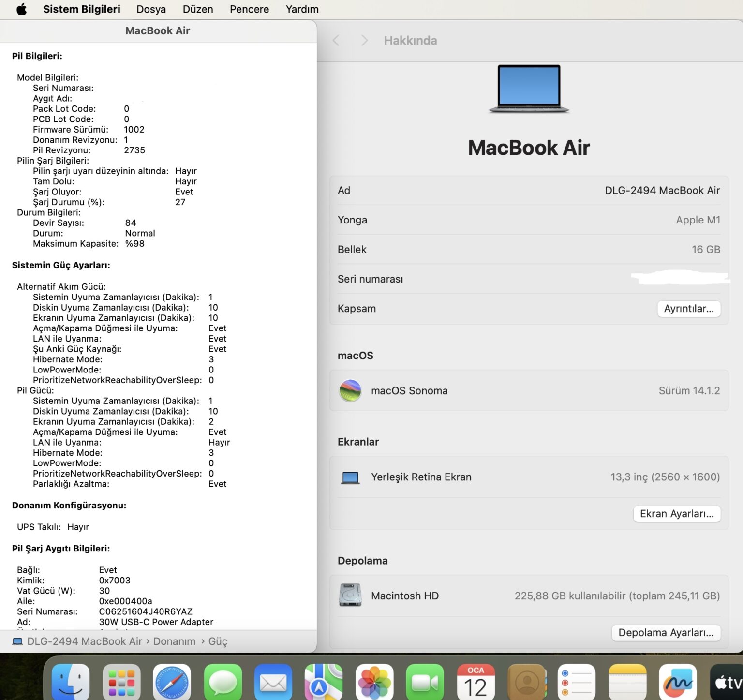
Task: Open Photos from the Dock
Action: pos(374,682)
